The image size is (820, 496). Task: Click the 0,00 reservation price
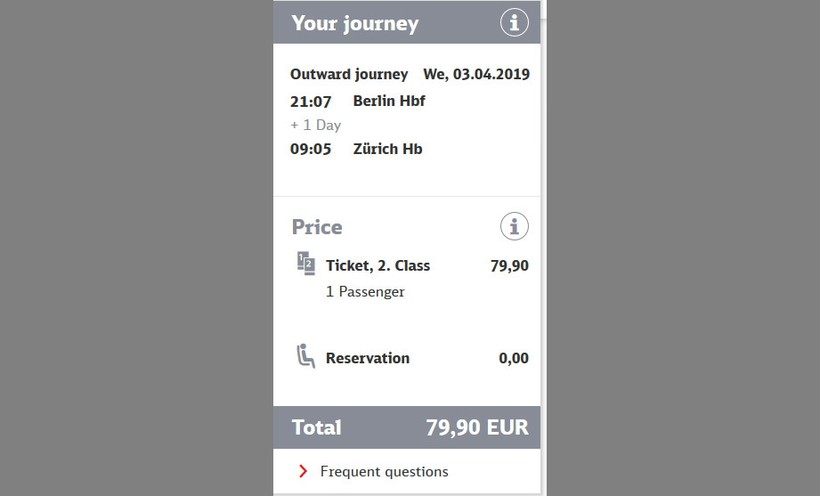514,358
